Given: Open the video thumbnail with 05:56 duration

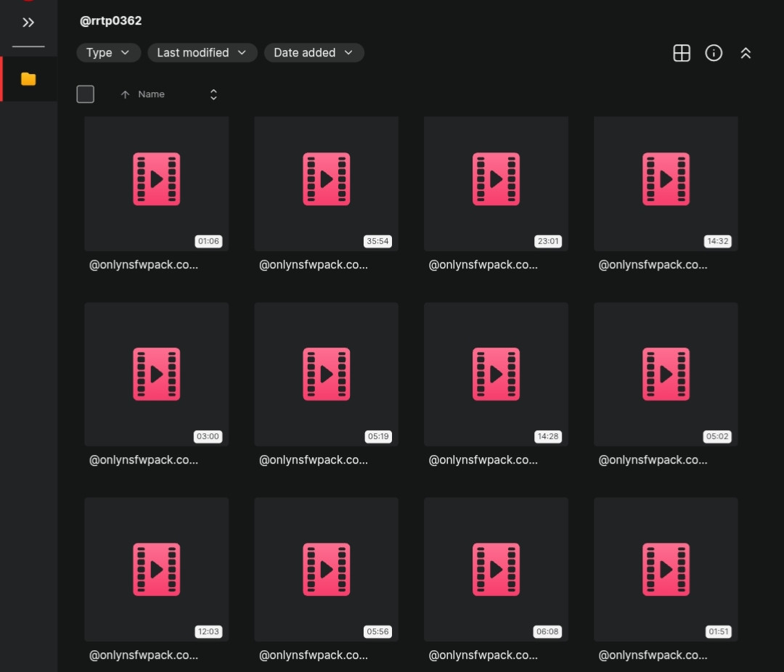Looking at the screenshot, I should pyautogui.click(x=326, y=569).
